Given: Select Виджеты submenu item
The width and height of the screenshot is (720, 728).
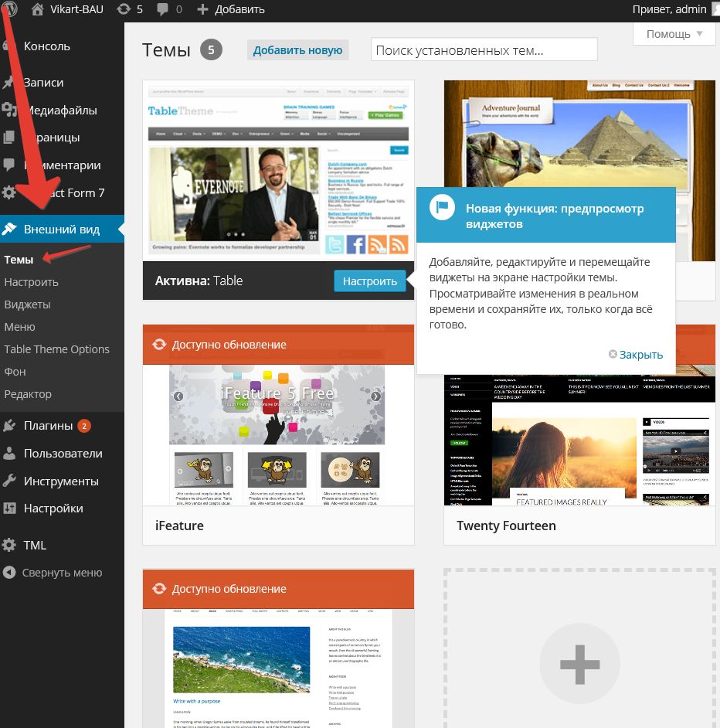Looking at the screenshot, I should [x=27, y=304].
